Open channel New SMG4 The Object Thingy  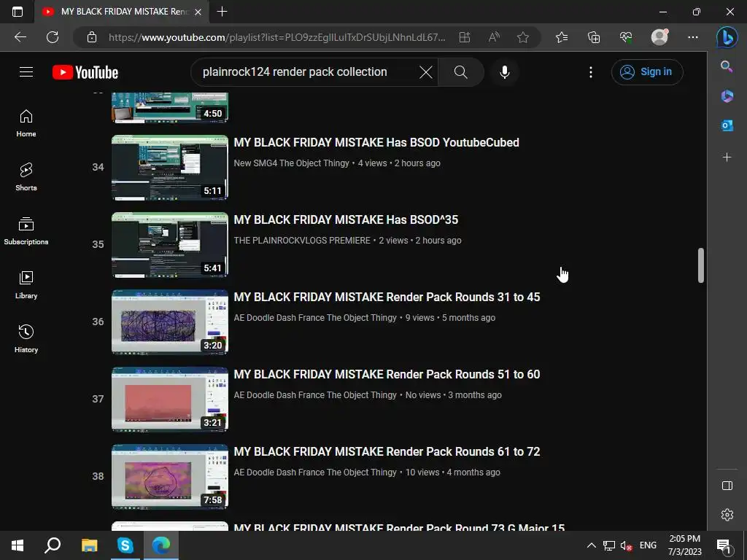pos(292,163)
